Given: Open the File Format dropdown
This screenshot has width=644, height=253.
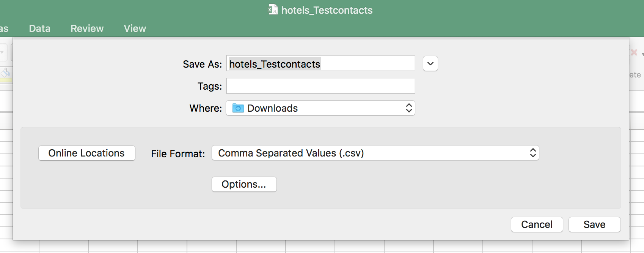Looking at the screenshot, I should [375, 153].
